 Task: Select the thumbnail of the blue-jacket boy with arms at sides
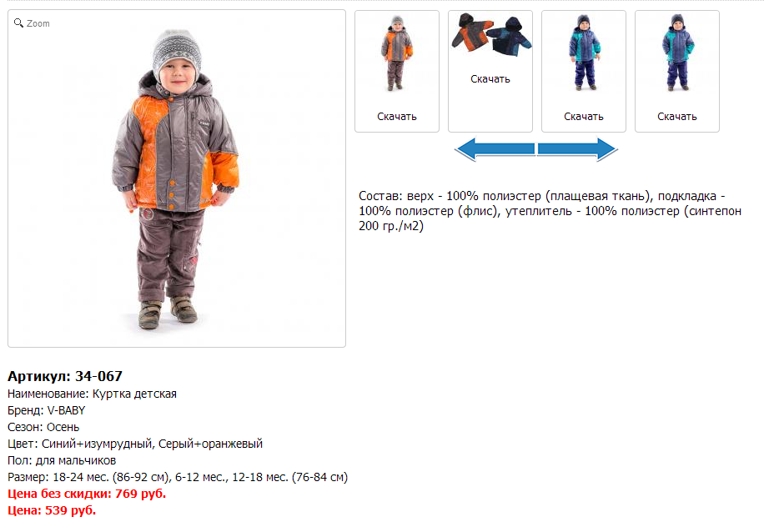tap(584, 53)
